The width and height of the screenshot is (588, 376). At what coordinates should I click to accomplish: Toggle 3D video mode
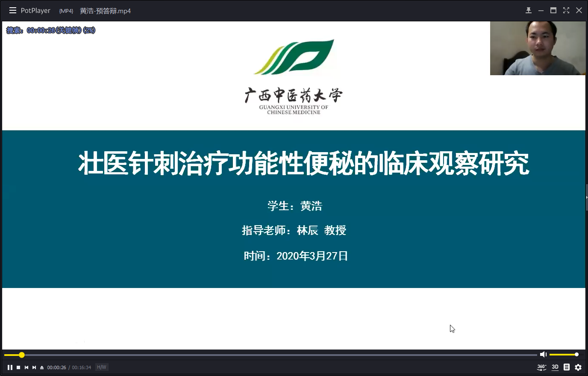click(555, 367)
